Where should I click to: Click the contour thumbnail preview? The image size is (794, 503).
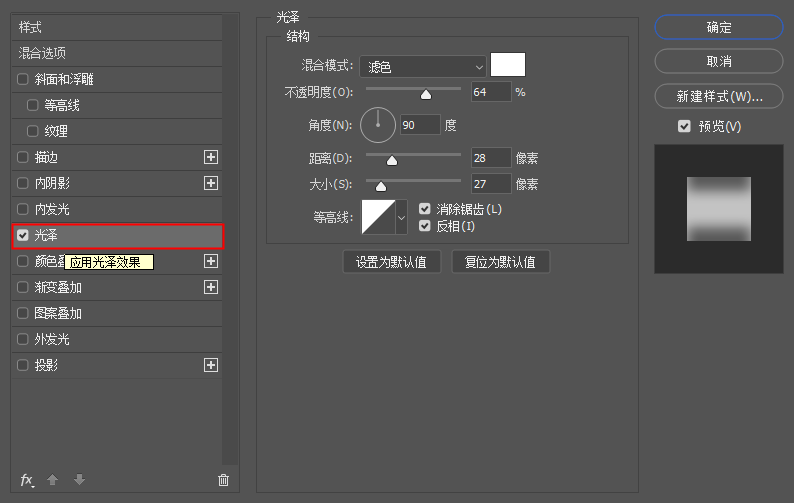(378, 217)
